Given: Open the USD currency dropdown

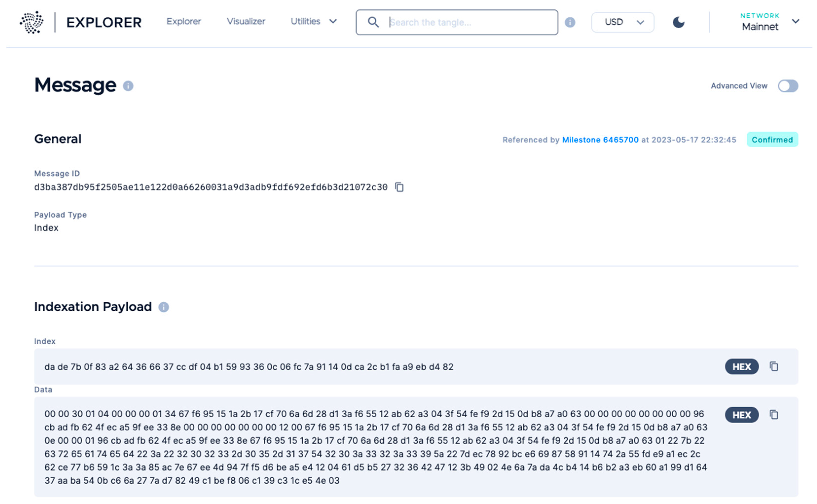Looking at the screenshot, I should 622,22.
